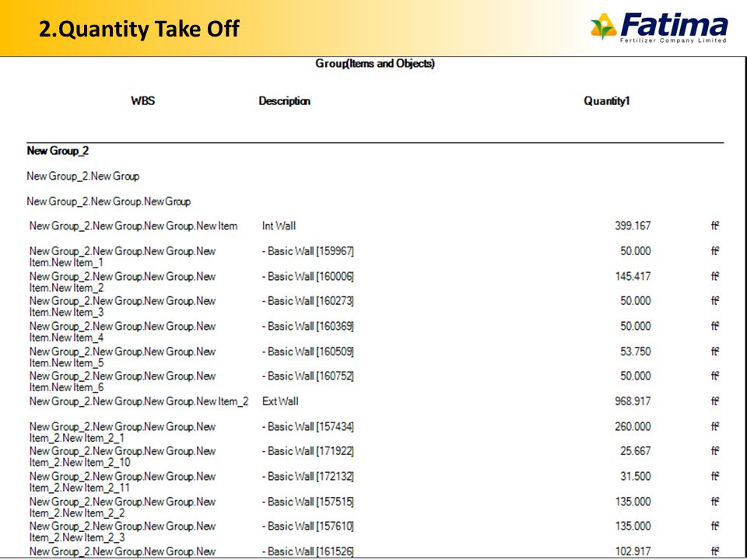Select 'Basic Wall [161526]' description
747x560 pixels.
click(x=308, y=551)
